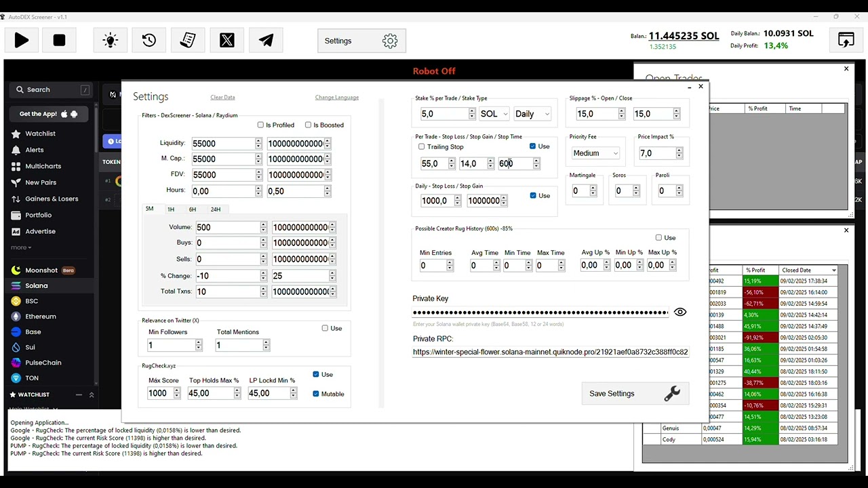Open the document log icon
This screenshot has height=488, width=868.
click(188, 41)
